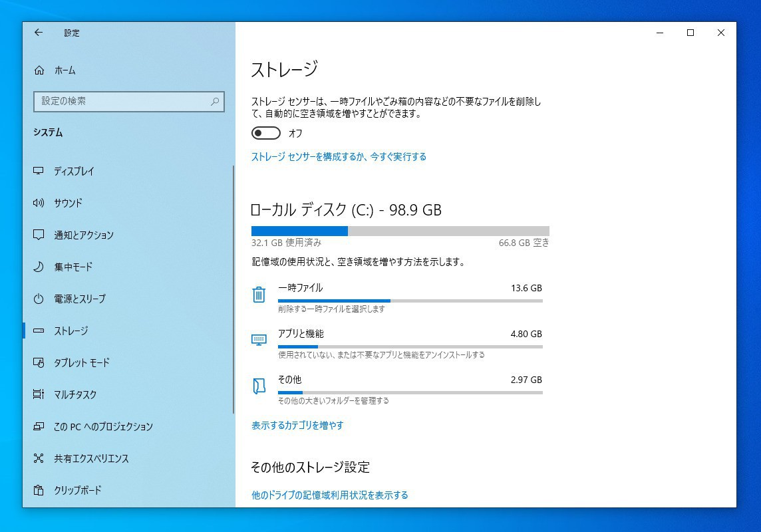
Task: Minimize the 設定 window
Action: 660,33
